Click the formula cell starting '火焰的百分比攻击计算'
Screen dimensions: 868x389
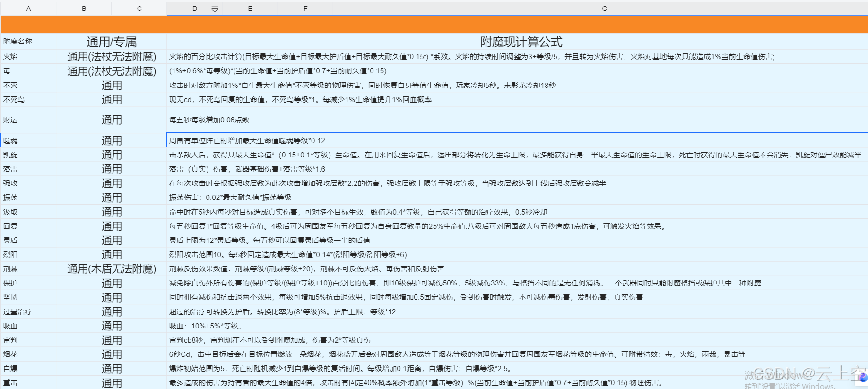[x=517, y=56]
